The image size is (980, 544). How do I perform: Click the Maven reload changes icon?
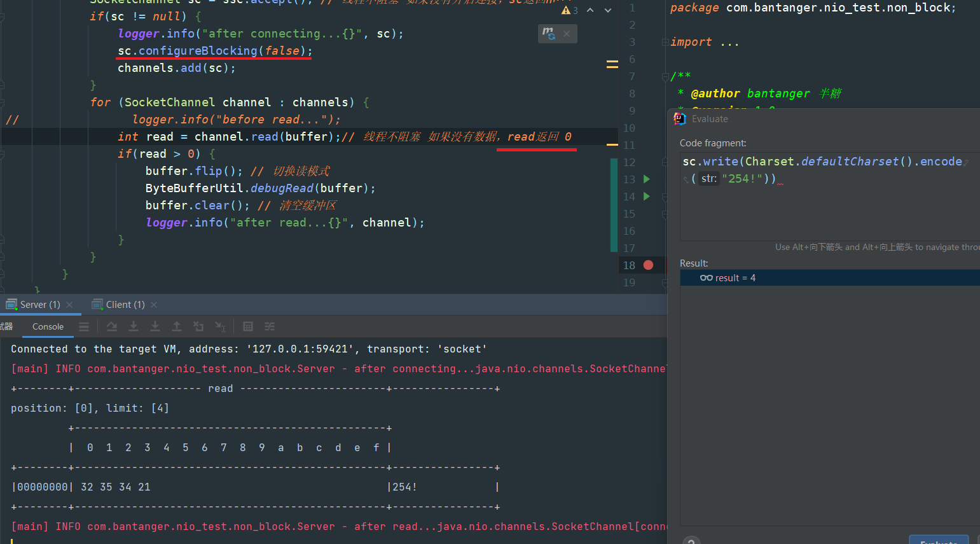pyautogui.click(x=548, y=33)
